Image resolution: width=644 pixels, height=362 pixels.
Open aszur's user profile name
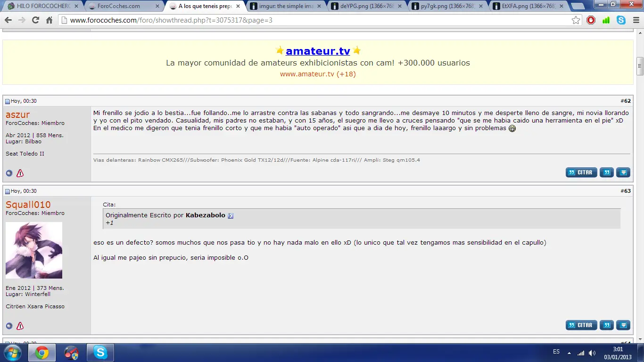click(x=17, y=115)
